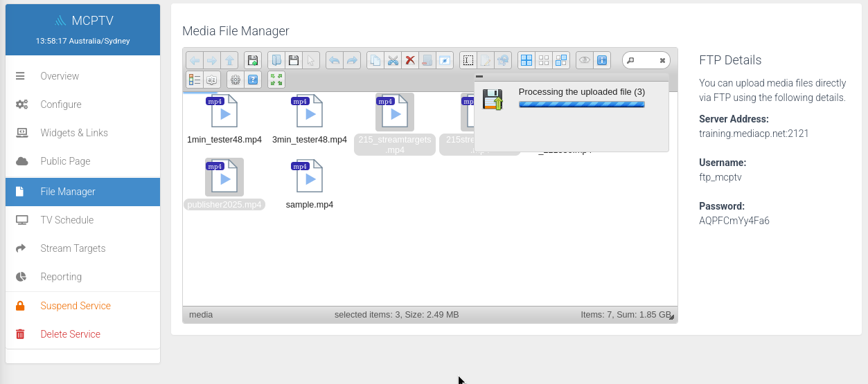Click the FTP Details heading
Screen dimensions: 868x384
[730, 60]
